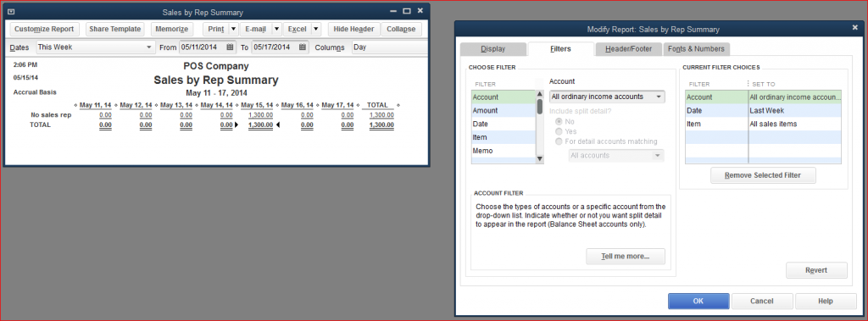Viewport: 868px width, 321px height.
Task: Open the Excel button dropdown arrow
Action: pos(315,30)
